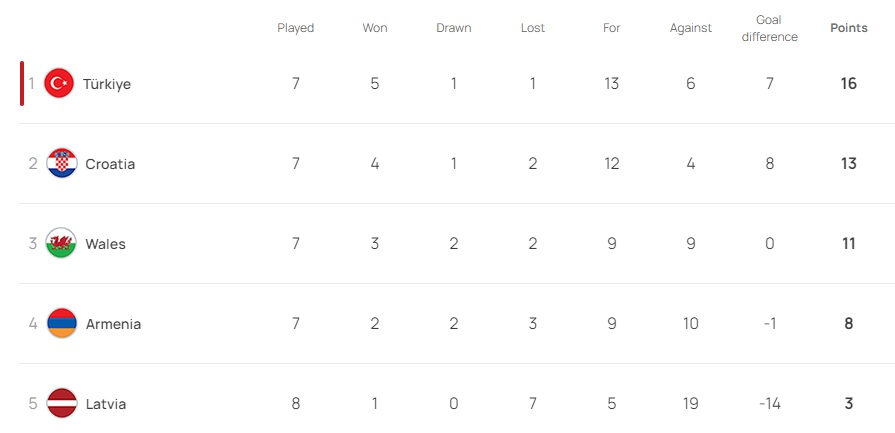Click the Latvia flag icon
Image resolution: width=895 pixels, height=433 pixels.
click(x=60, y=404)
